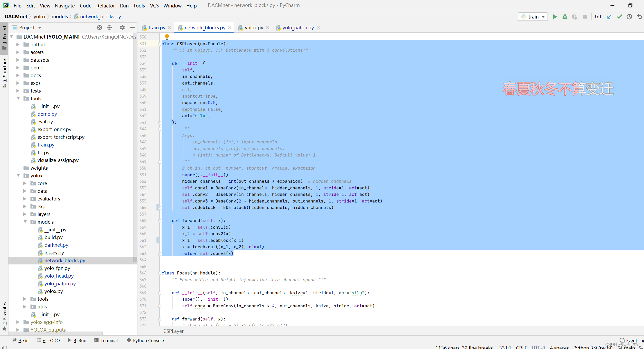Open the Event Log
This screenshot has width=644, height=349.
pos(632,340)
